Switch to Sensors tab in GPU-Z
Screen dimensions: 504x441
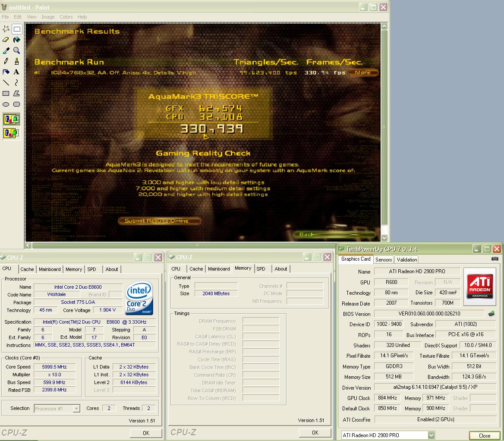(384, 260)
